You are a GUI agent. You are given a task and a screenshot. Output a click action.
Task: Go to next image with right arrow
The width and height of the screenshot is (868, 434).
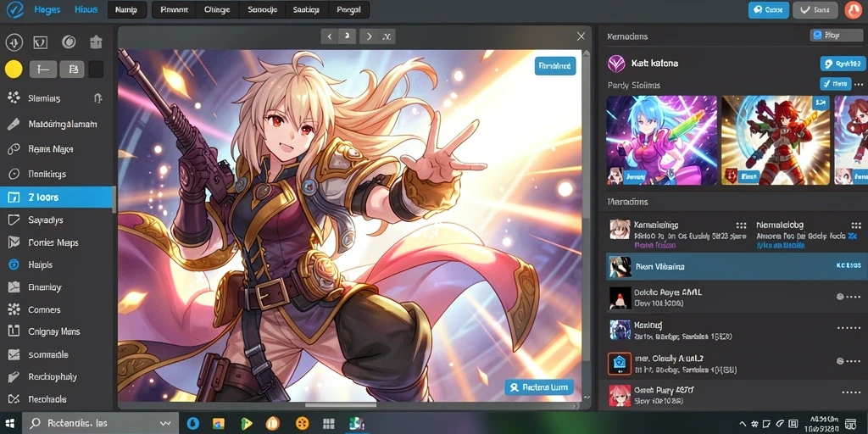pyautogui.click(x=368, y=36)
